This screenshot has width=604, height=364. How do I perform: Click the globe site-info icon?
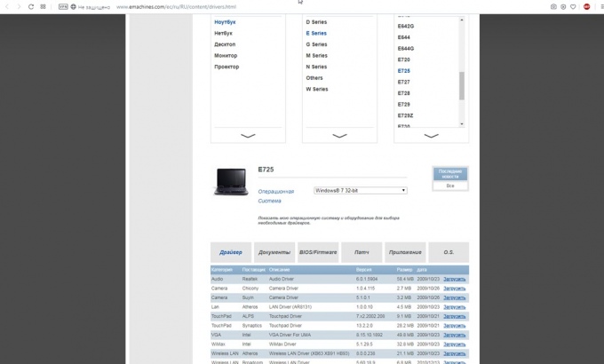73,6
